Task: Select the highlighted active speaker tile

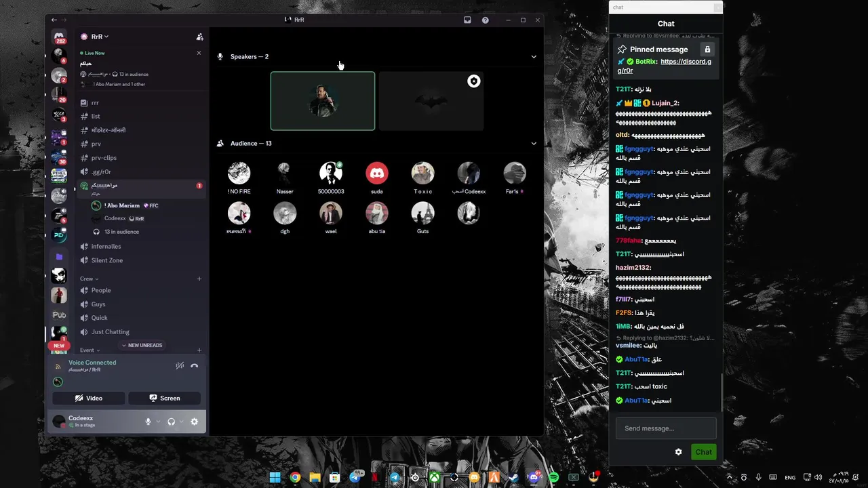Action: (323, 101)
